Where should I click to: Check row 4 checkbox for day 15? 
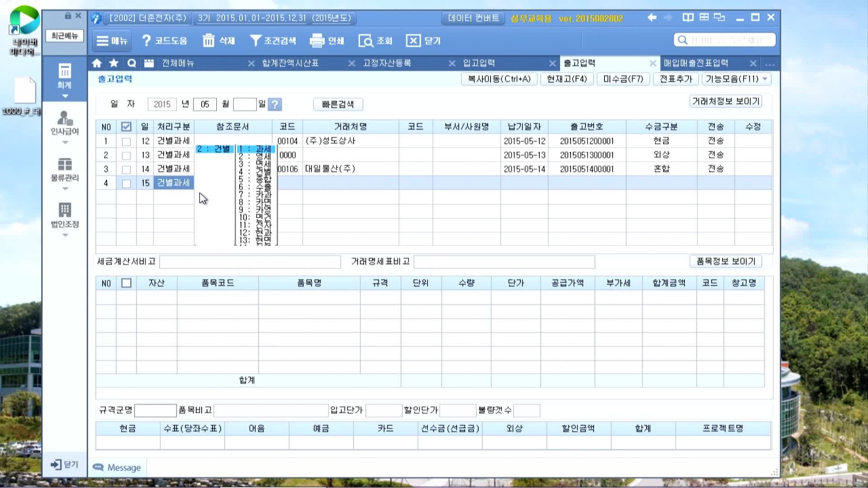coord(126,183)
